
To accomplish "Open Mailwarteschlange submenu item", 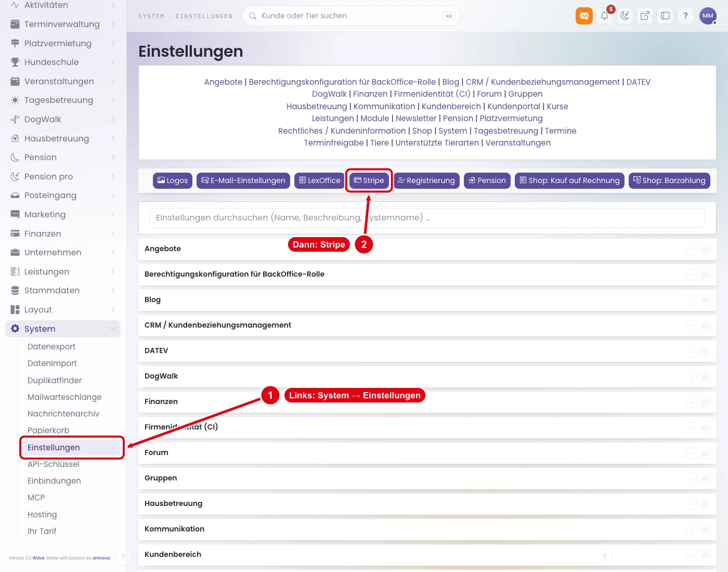I will click(64, 397).
